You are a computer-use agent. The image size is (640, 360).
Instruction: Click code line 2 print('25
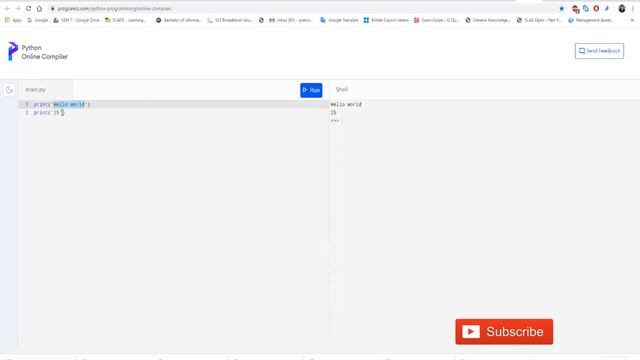coord(49,113)
